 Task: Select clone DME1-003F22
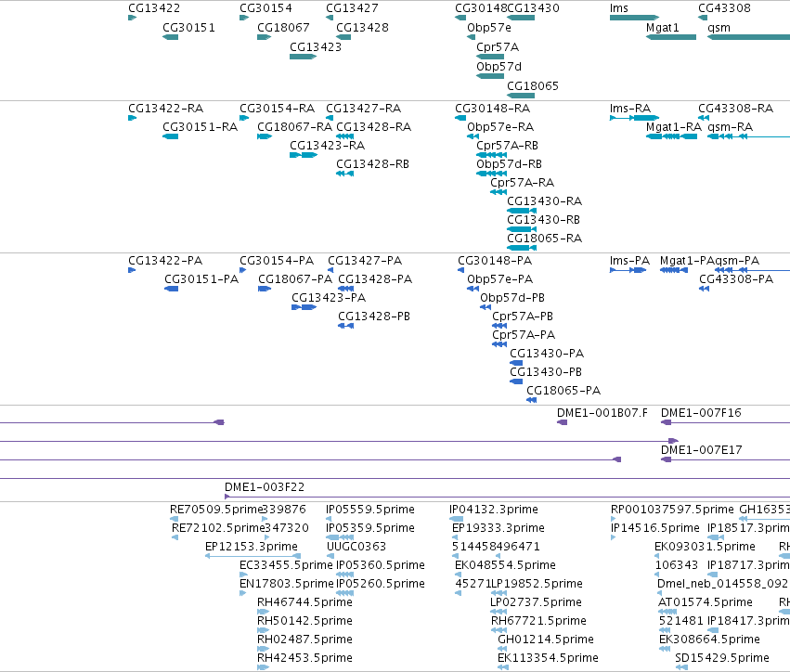click(508, 498)
